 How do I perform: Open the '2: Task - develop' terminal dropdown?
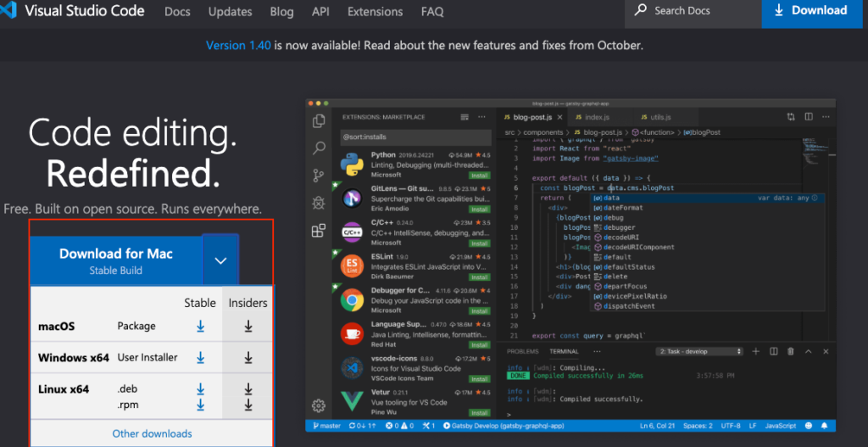(699, 351)
